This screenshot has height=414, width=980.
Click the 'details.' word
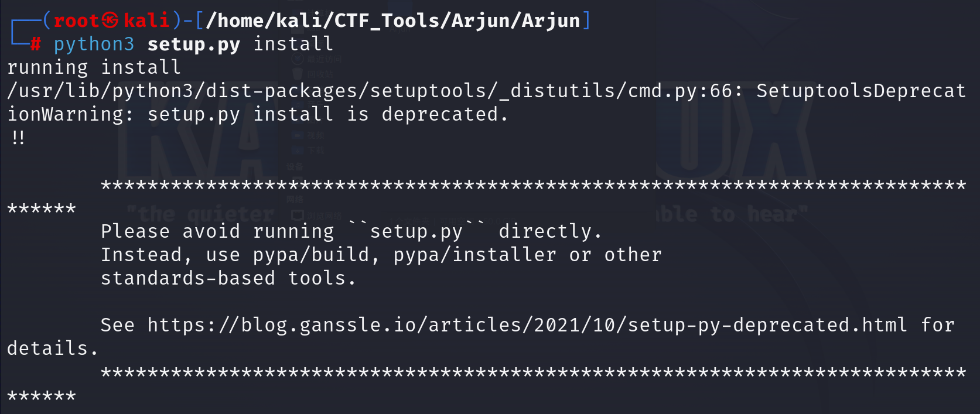tap(52, 348)
